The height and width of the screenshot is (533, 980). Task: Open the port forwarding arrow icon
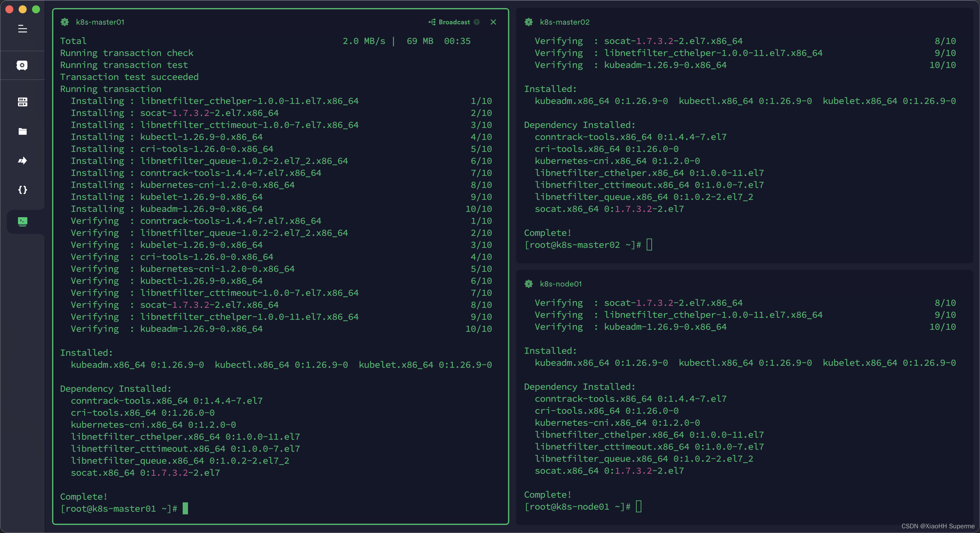point(22,161)
